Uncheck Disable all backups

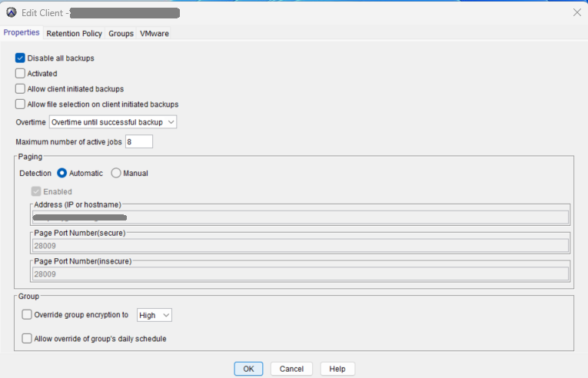(20, 58)
